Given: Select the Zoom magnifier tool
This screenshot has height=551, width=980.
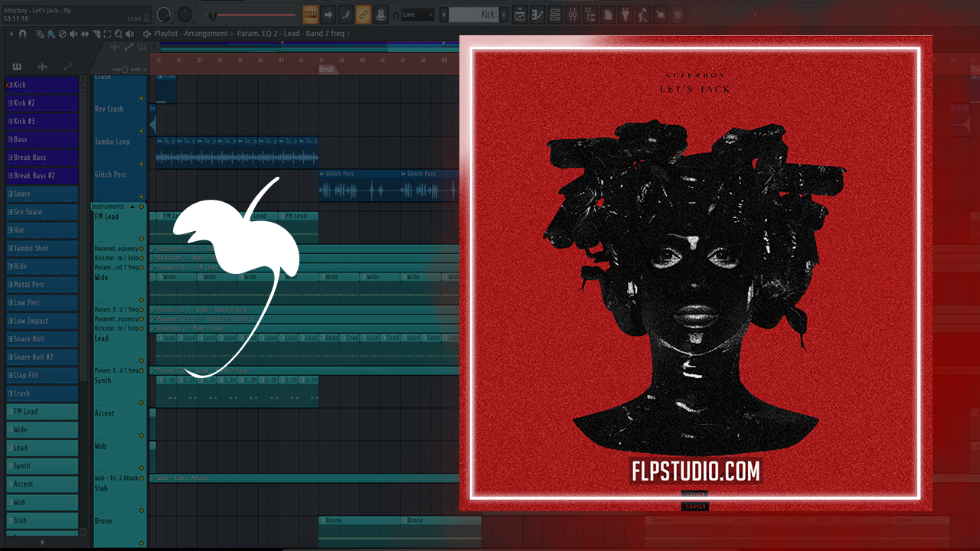Looking at the screenshot, I should 118,34.
